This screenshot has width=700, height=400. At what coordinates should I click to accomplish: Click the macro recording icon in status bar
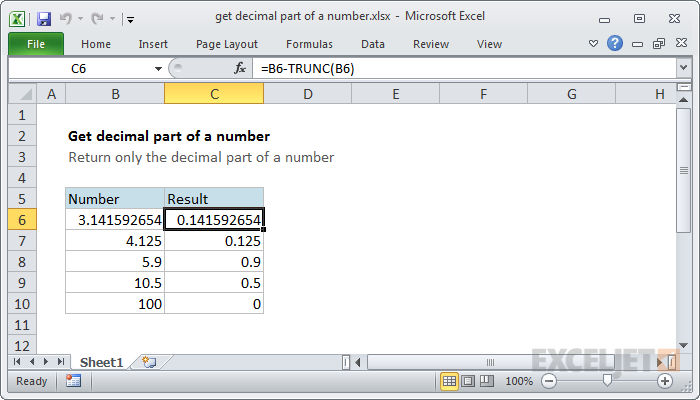tap(73, 381)
